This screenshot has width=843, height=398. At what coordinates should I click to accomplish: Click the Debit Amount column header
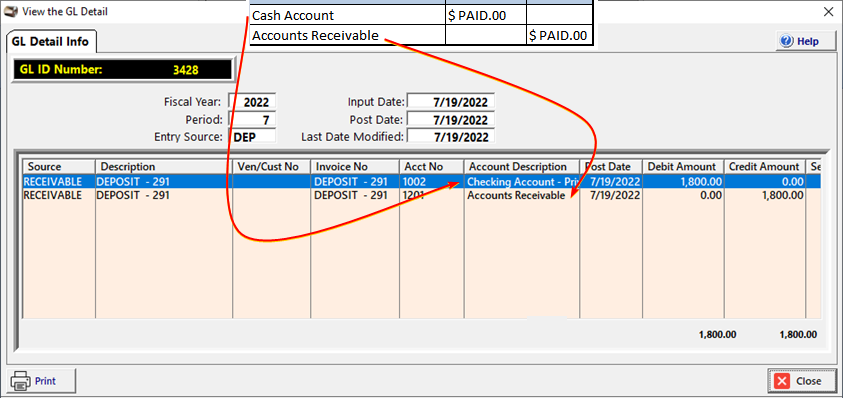[x=683, y=167]
